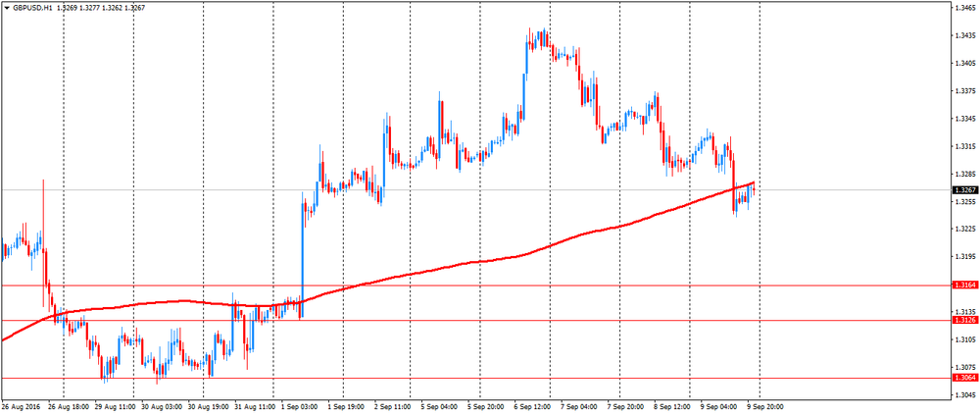Click the 30 Aug 19:00 time label
The height and width of the screenshot is (415, 980).
208,406
